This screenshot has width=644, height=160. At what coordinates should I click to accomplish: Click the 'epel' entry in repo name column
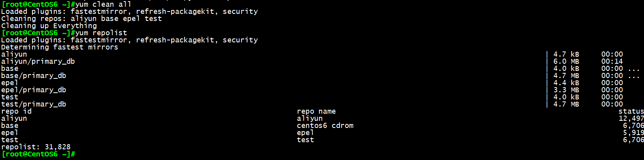305,133
